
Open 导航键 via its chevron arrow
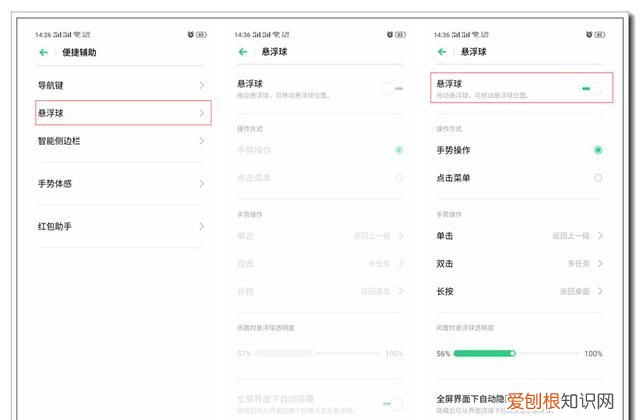coord(201,86)
